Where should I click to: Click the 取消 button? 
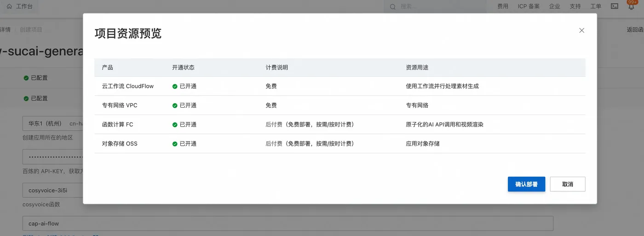(568, 184)
